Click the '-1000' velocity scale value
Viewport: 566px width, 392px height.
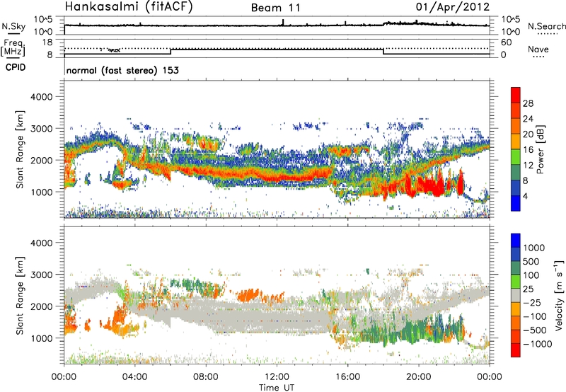click(x=537, y=344)
